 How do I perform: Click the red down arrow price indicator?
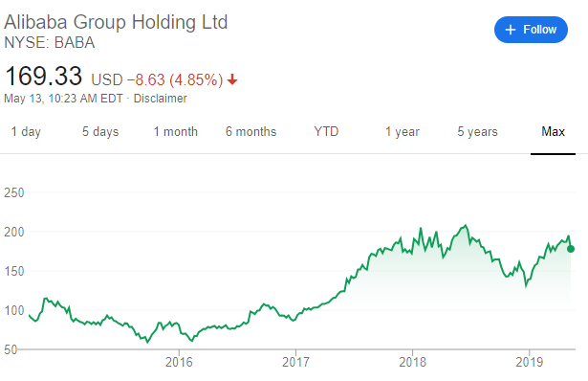(x=232, y=79)
